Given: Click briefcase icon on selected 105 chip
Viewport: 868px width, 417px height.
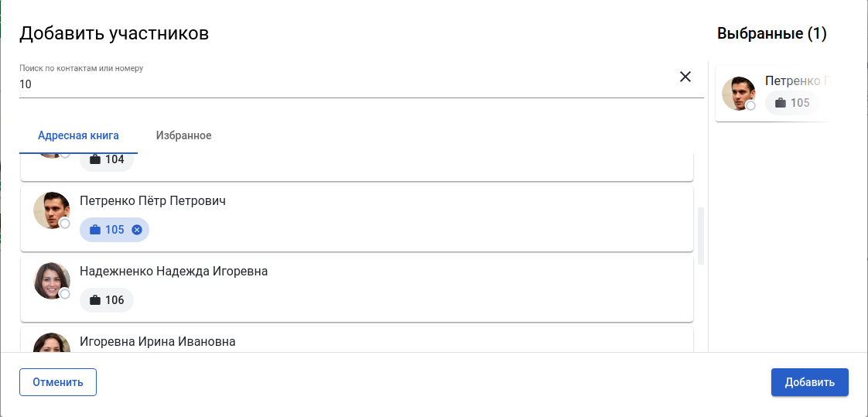Looking at the screenshot, I should [x=95, y=230].
